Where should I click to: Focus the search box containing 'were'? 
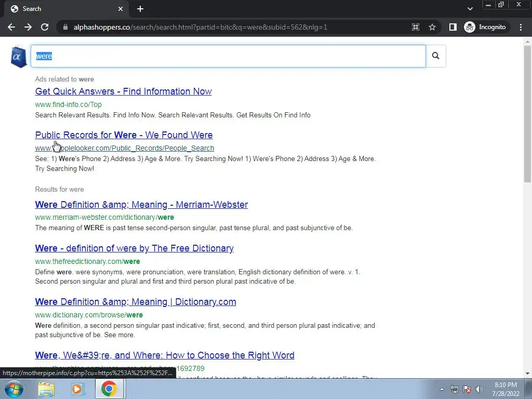click(x=228, y=56)
